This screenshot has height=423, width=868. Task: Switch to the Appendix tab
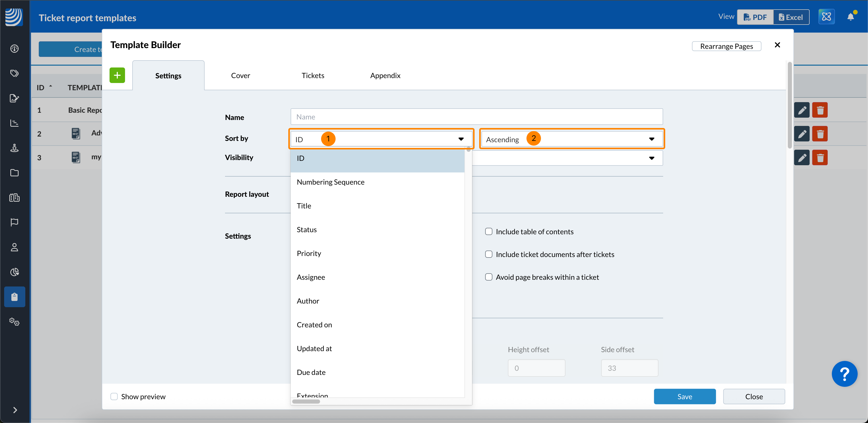point(385,75)
